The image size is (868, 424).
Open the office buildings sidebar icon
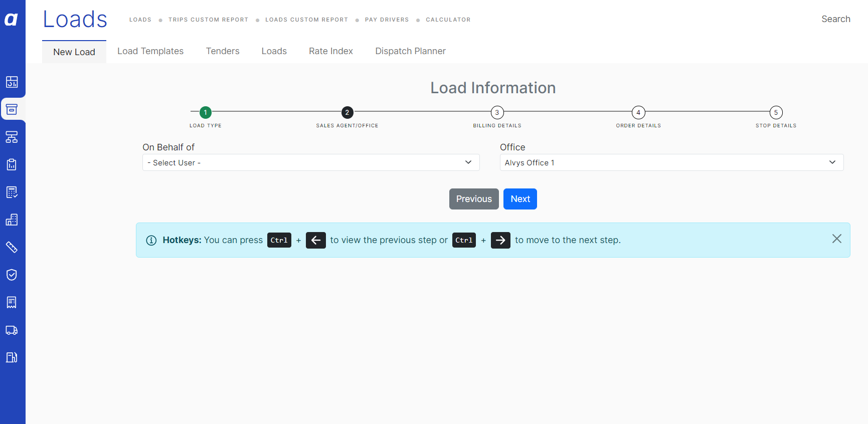(x=12, y=220)
